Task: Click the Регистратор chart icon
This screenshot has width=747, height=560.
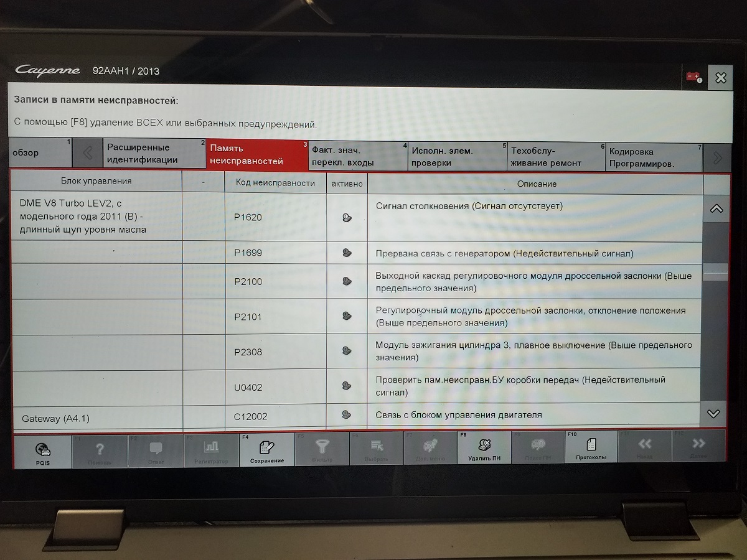Action: tap(211, 450)
